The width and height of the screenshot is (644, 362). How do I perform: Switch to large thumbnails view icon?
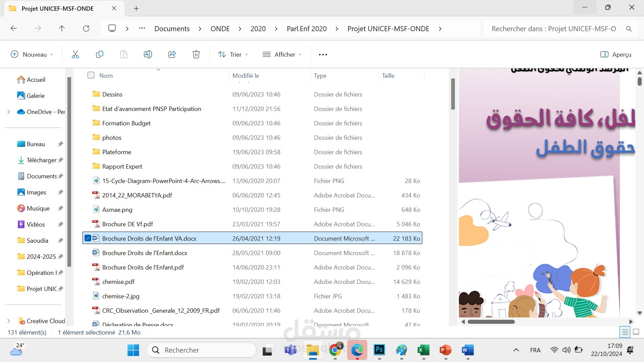(636, 332)
